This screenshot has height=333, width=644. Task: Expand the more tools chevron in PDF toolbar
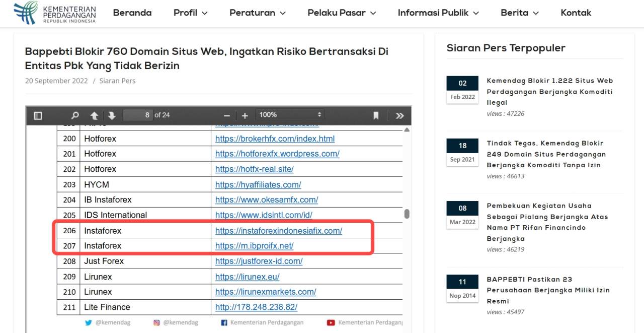[x=399, y=115]
